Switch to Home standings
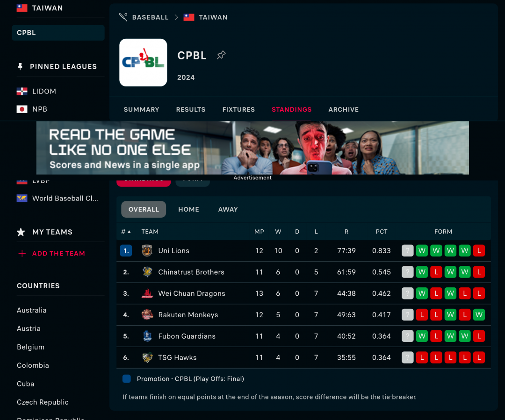The width and height of the screenshot is (505, 420). 189,209
